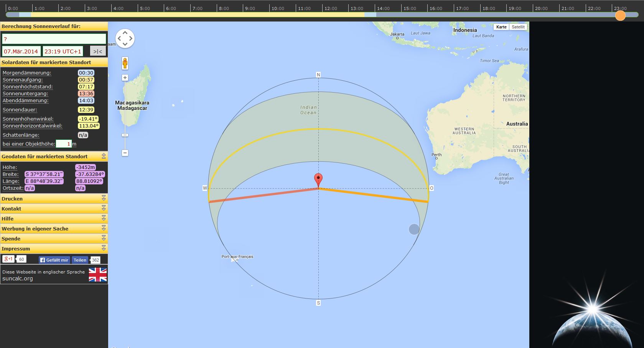Pan the map up with arrow control

(125, 33)
